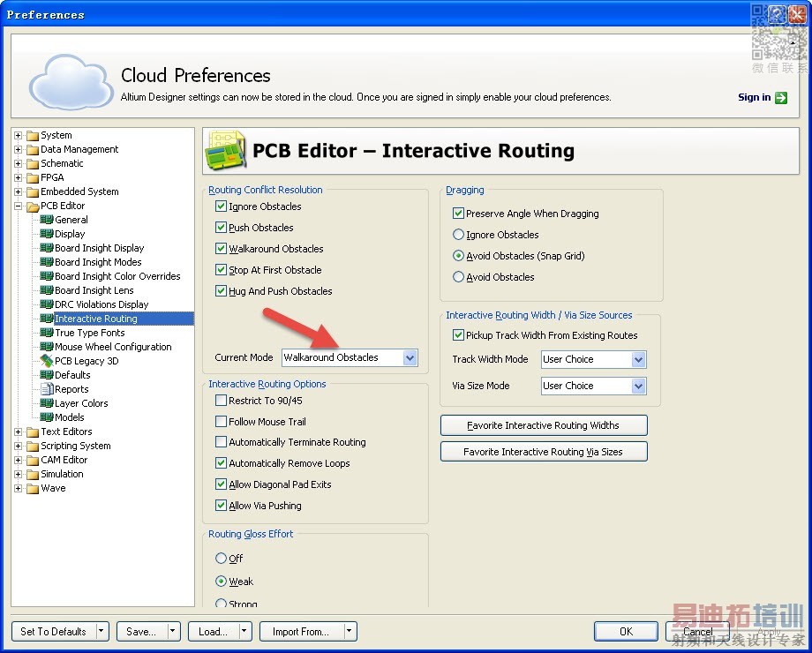Click the CAM Editor folder icon

33,461
